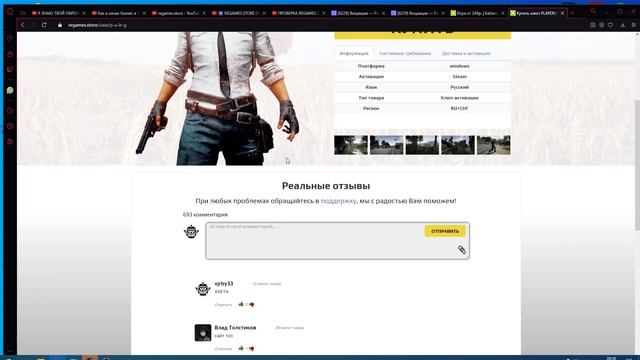
Task: Open the Системные требования tab
Action: [405, 53]
